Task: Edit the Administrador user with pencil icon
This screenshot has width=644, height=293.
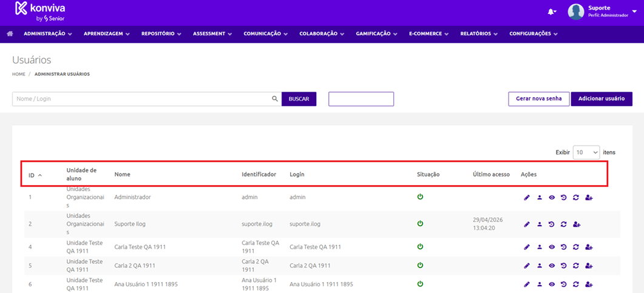Action: pyautogui.click(x=527, y=198)
